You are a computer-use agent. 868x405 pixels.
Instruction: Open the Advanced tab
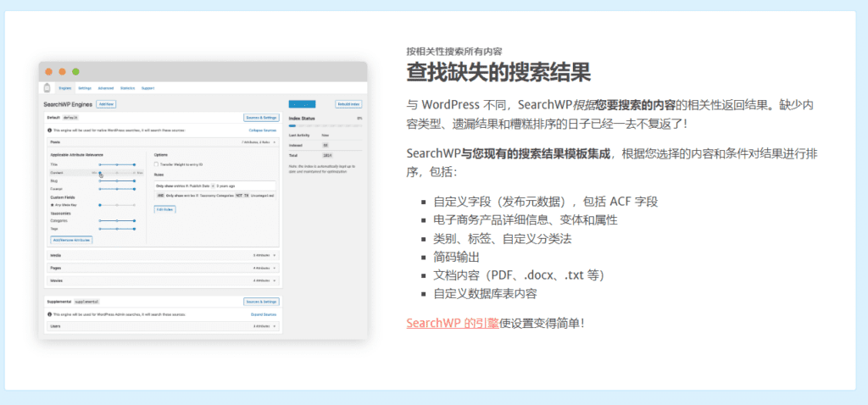(106, 88)
